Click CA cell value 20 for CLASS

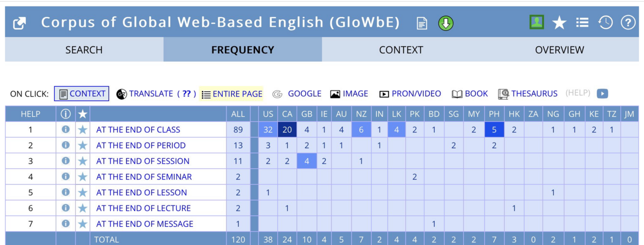[x=287, y=130]
